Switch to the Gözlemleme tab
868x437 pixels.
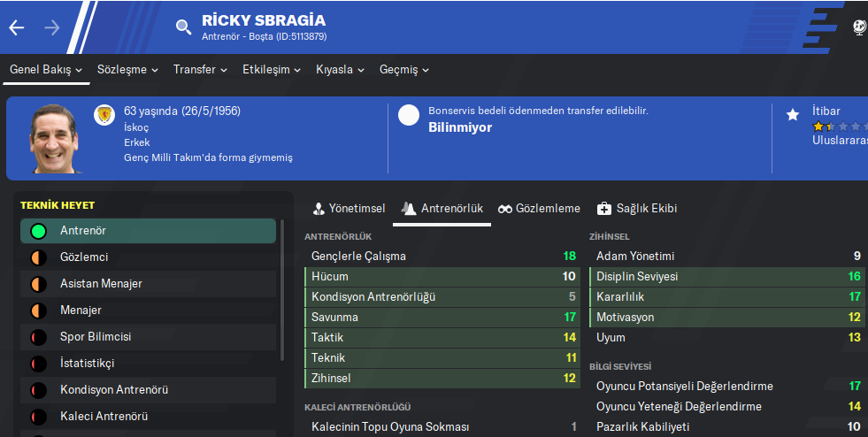540,209
